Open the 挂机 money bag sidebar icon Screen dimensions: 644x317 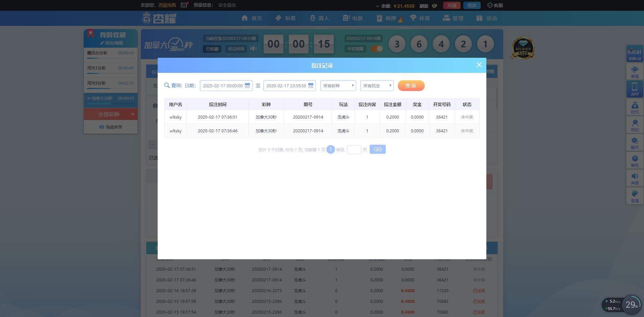point(635,107)
